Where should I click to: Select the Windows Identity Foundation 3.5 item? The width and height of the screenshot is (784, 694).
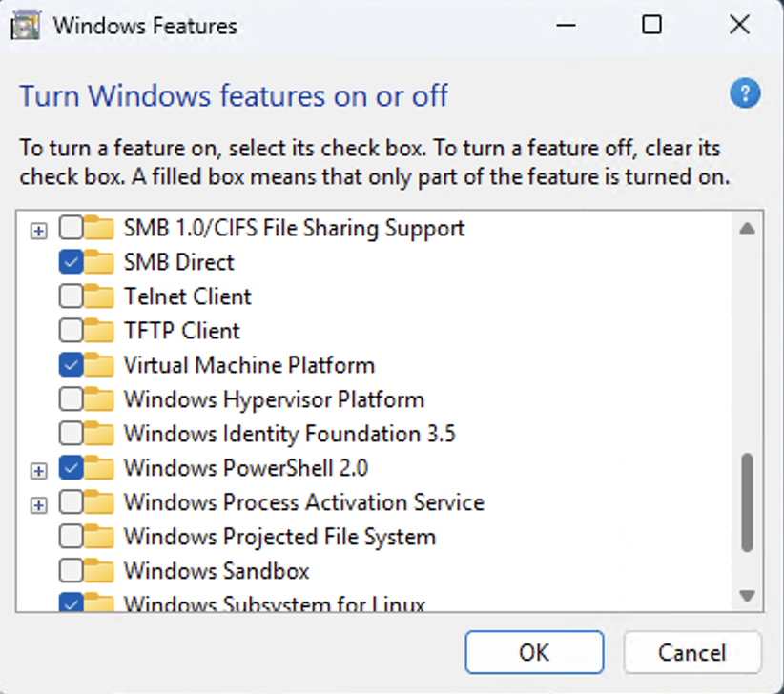click(289, 434)
